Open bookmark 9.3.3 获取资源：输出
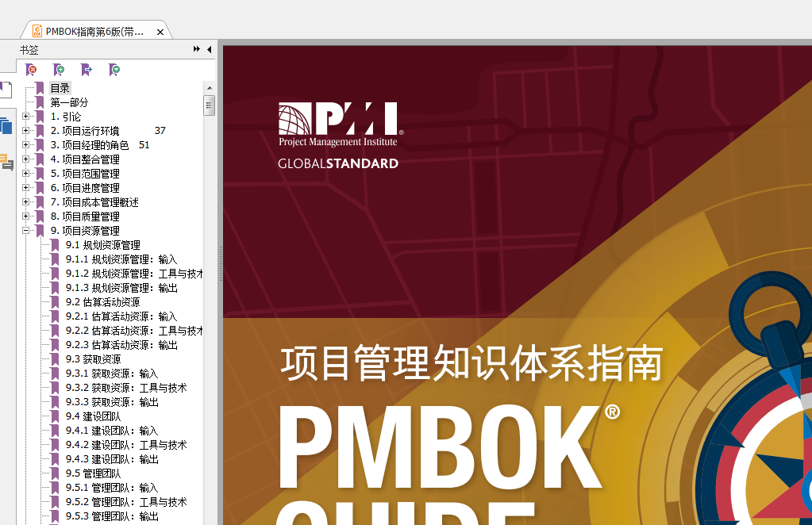The height and width of the screenshot is (525, 812). click(x=112, y=402)
